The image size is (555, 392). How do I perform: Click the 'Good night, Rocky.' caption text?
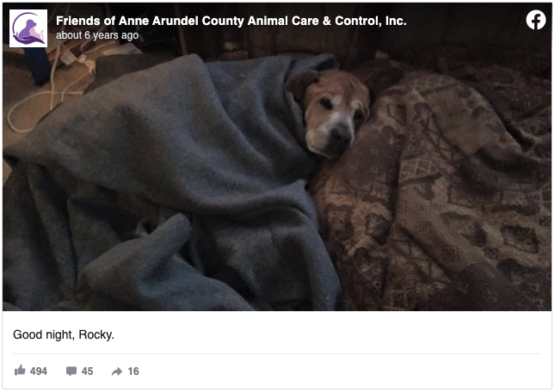(x=64, y=334)
